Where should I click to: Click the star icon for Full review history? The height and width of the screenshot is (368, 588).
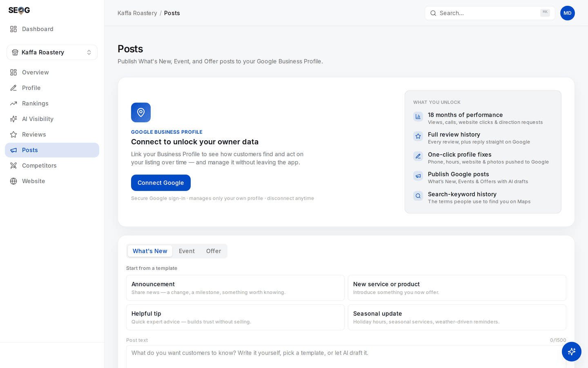point(418,136)
